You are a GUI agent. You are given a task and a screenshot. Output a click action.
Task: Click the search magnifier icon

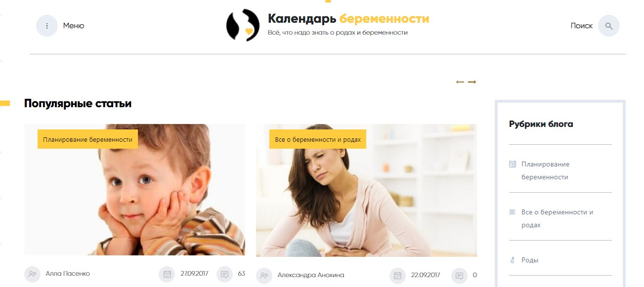pyautogui.click(x=609, y=26)
